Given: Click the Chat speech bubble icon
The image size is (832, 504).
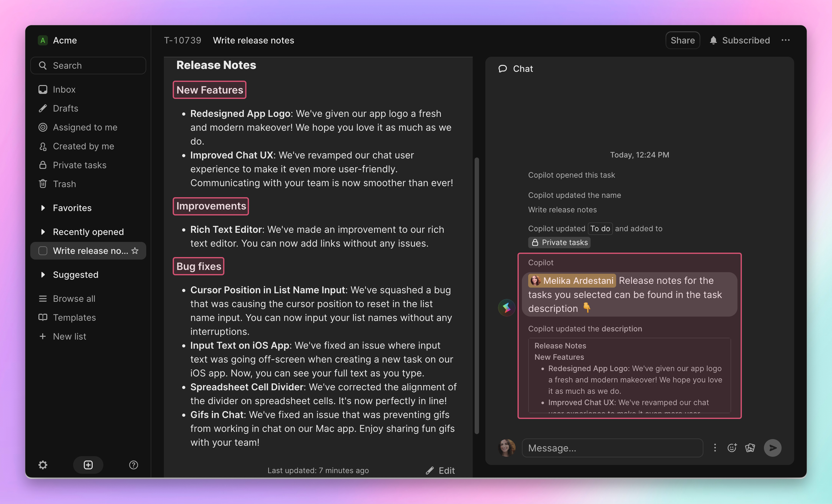Looking at the screenshot, I should pyautogui.click(x=502, y=69).
